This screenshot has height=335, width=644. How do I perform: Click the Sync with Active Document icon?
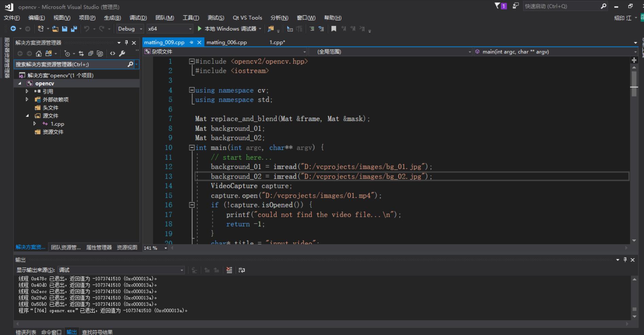tap(81, 53)
